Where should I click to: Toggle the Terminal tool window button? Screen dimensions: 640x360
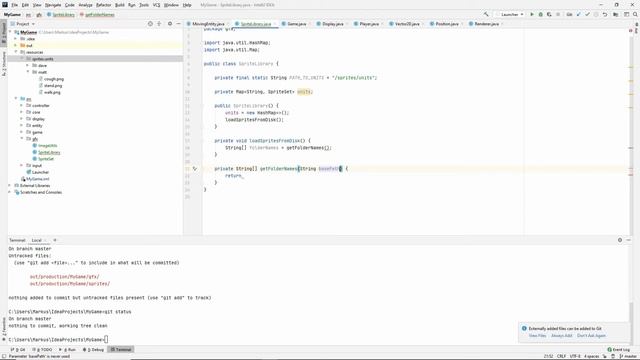point(121,349)
